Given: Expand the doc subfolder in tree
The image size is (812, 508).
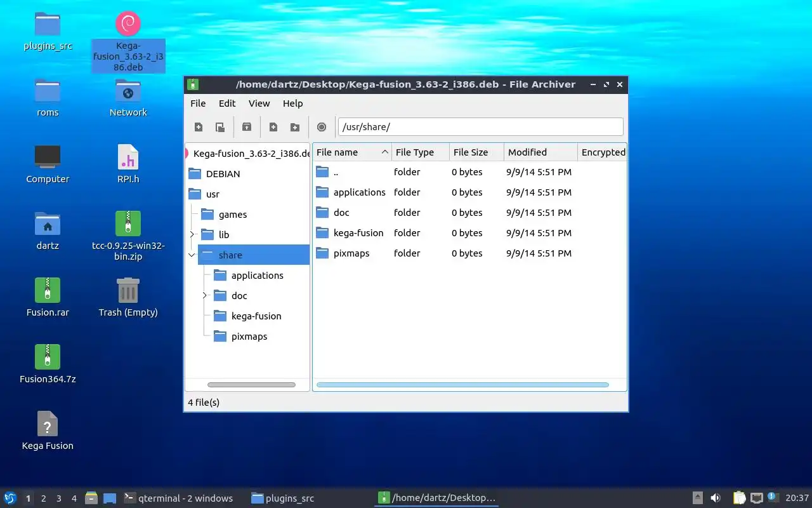Looking at the screenshot, I should click(204, 296).
